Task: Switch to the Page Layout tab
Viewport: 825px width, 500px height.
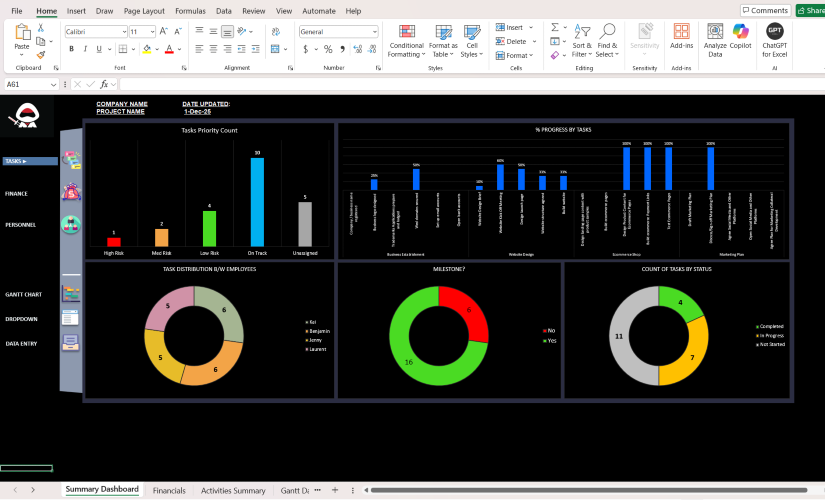Action: click(144, 11)
